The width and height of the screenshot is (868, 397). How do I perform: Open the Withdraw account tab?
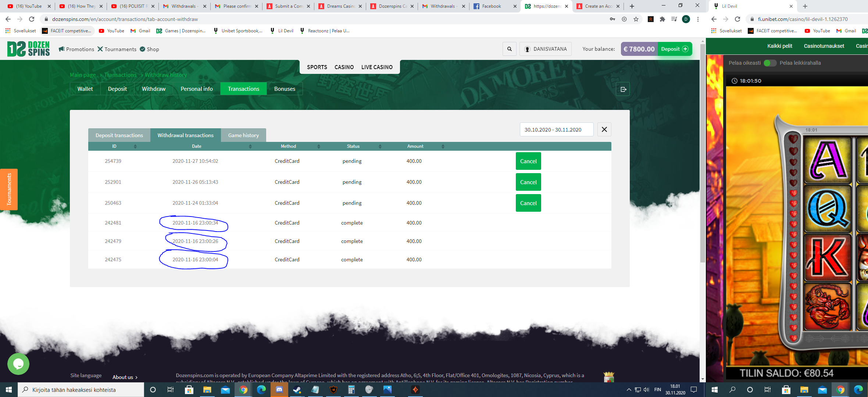pos(154,89)
